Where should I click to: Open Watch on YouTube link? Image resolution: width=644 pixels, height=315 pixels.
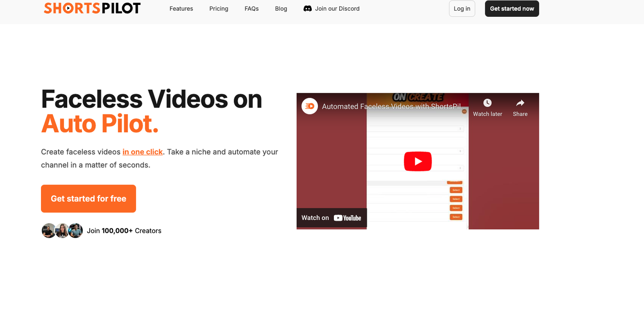click(x=331, y=218)
